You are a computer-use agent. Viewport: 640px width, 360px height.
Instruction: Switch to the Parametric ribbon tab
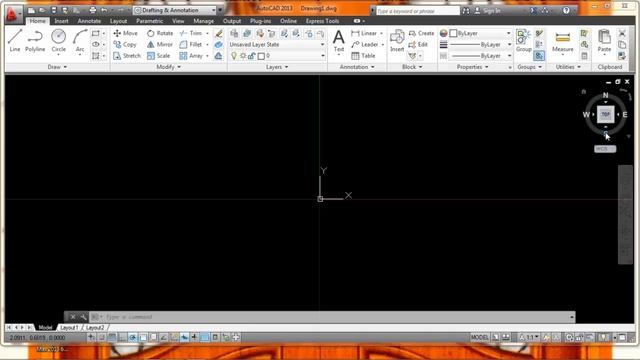point(149,21)
